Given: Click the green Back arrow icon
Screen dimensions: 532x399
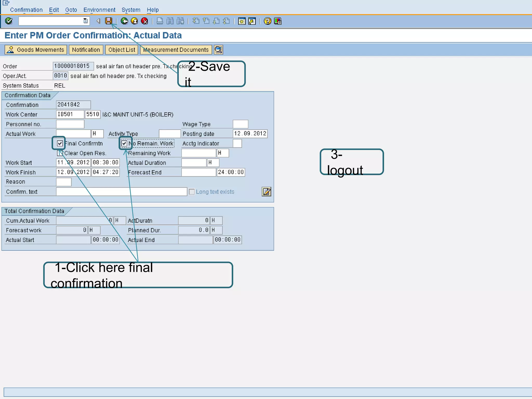Looking at the screenshot, I should pyautogui.click(x=124, y=21).
